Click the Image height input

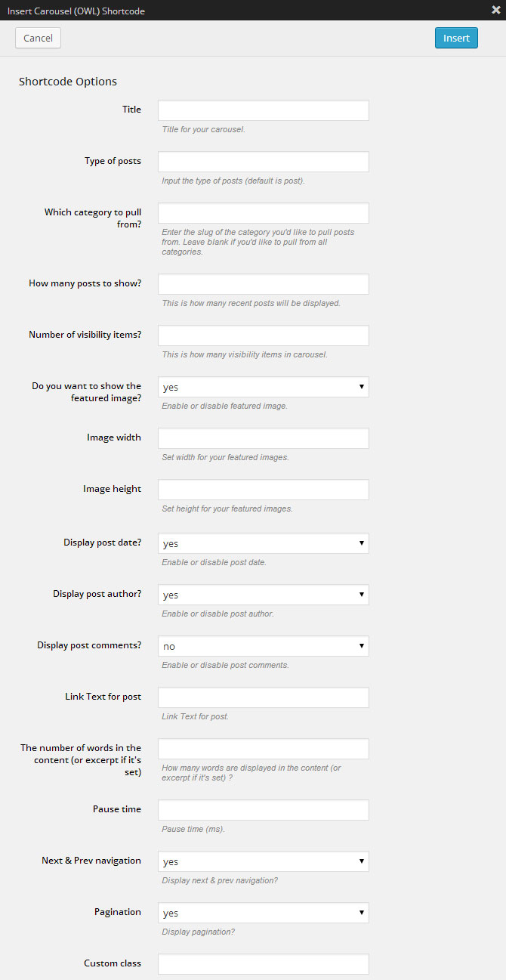pyautogui.click(x=264, y=490)
